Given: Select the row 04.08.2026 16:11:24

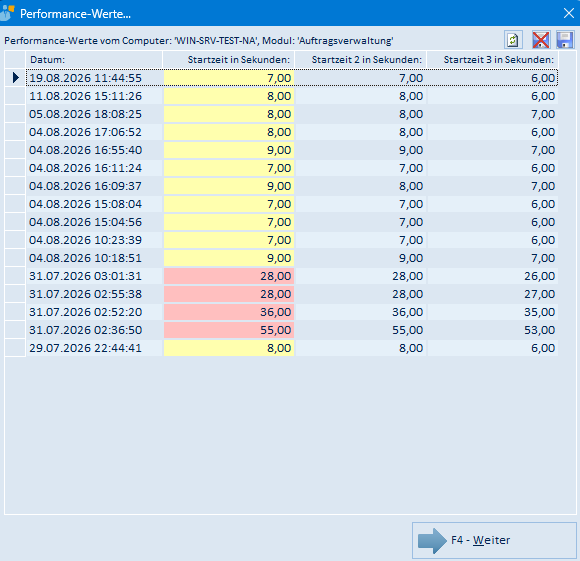Looking at the screenshot, I should [292, 168].
